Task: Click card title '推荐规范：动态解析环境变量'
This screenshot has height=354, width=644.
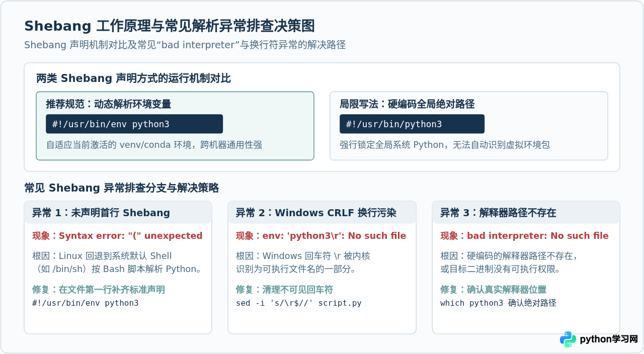Action: pyautogui.click(x=109, y=104)
